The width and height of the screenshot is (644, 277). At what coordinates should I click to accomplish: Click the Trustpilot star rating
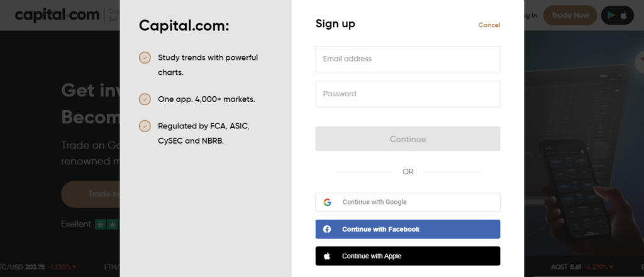pos(108,224)
